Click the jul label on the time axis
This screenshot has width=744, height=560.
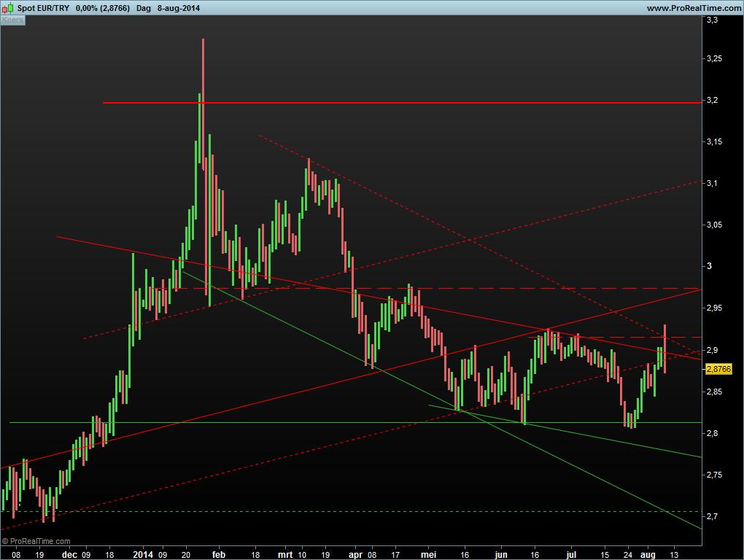click(x=572, y=554)
